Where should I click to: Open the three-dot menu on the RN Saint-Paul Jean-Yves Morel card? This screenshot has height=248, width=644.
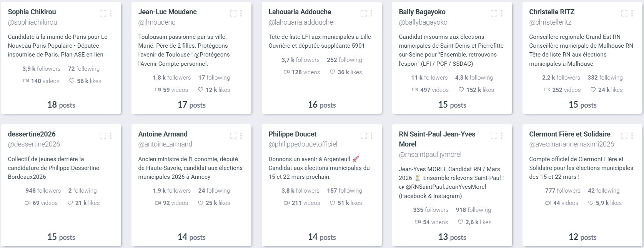pos(502,136)
